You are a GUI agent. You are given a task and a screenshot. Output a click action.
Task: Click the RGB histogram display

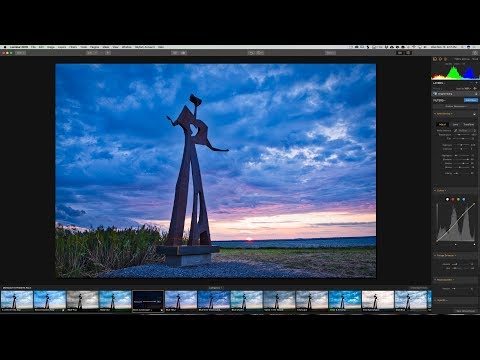click(455, 73)
